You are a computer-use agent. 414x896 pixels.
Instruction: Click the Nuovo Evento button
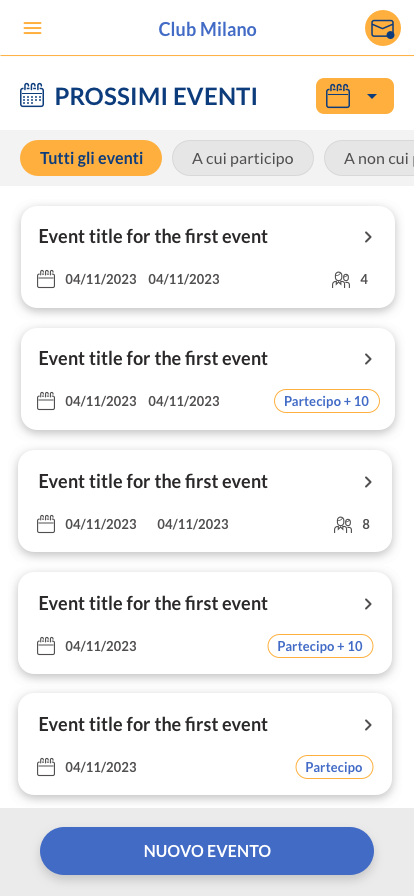click(x=207, y=851)
